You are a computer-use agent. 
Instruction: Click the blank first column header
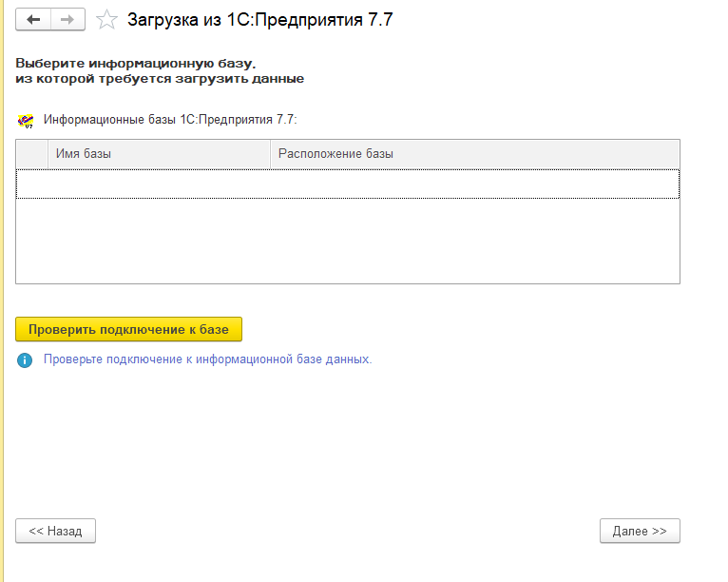pos(31,154)
